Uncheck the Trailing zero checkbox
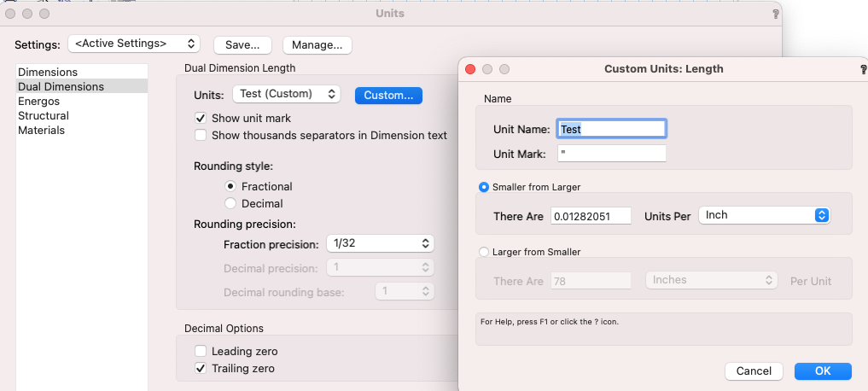868x391 pixels. [201, 368]
